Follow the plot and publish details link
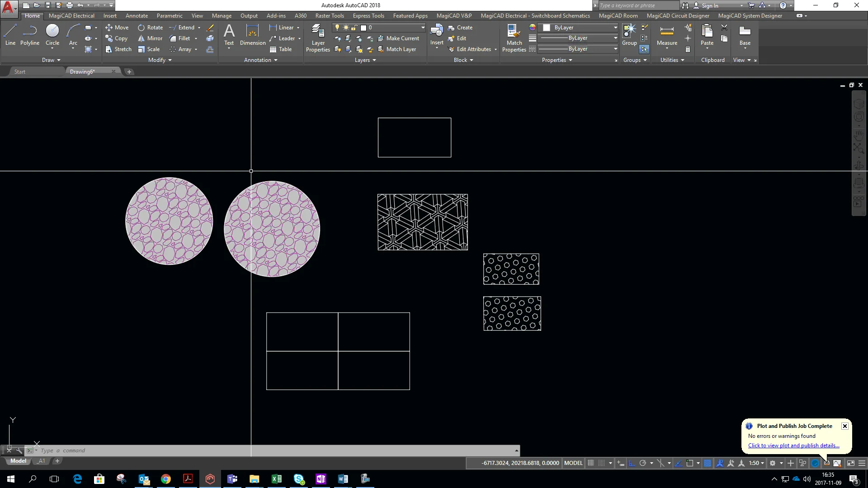 point(793,446)
